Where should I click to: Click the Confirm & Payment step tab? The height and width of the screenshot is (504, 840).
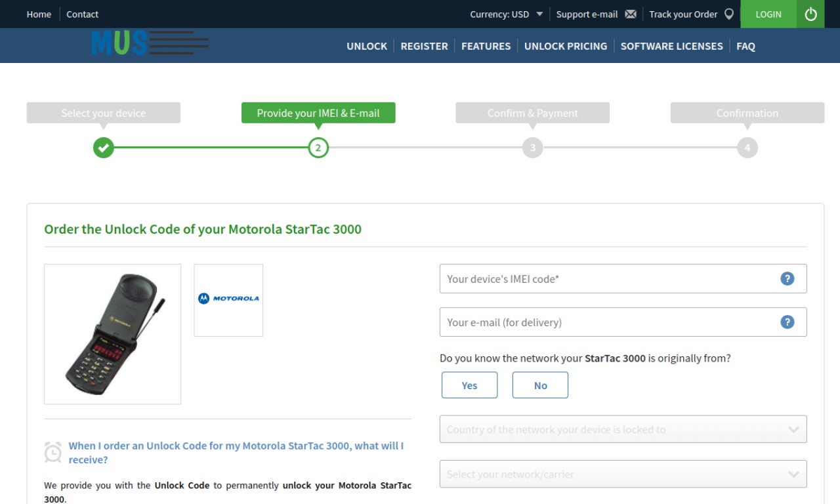pyautogui.click(x=533, y=113)
